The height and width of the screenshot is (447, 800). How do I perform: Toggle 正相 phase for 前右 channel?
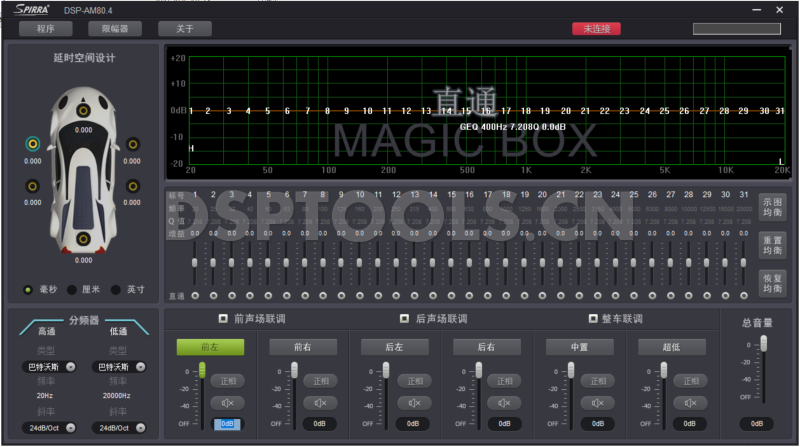pos(320,381)
